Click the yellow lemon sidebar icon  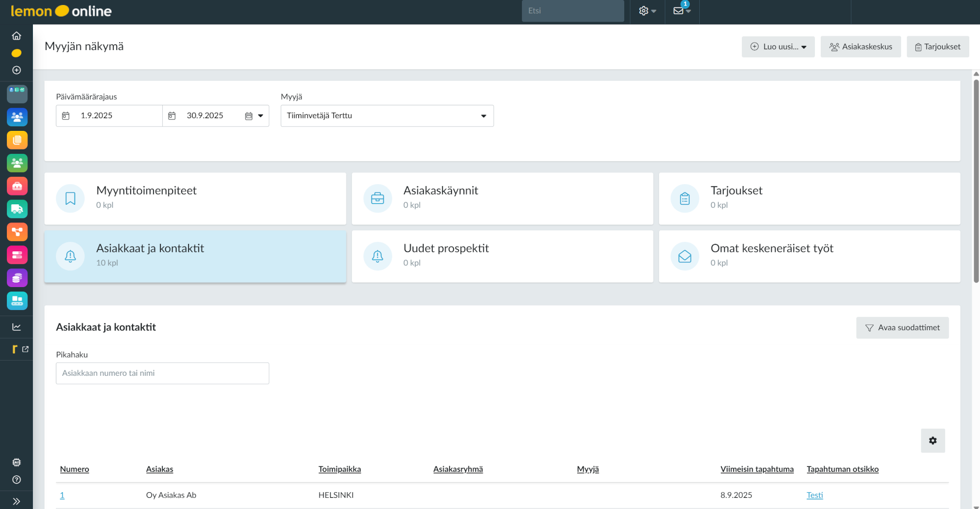point(16,53)
